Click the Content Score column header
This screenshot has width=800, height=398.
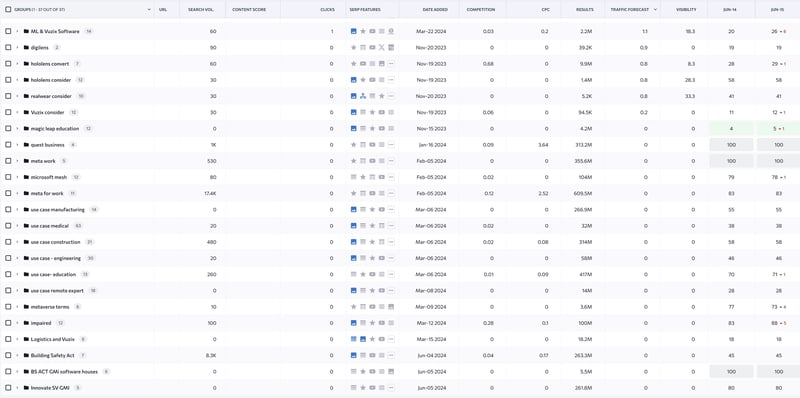click(x=249, y=10)
